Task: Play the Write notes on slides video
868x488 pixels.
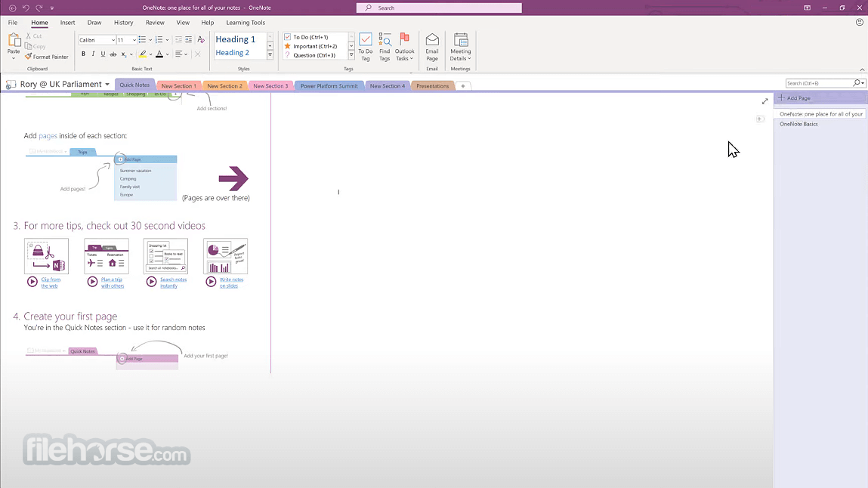Action: click(x=211, y=282)
